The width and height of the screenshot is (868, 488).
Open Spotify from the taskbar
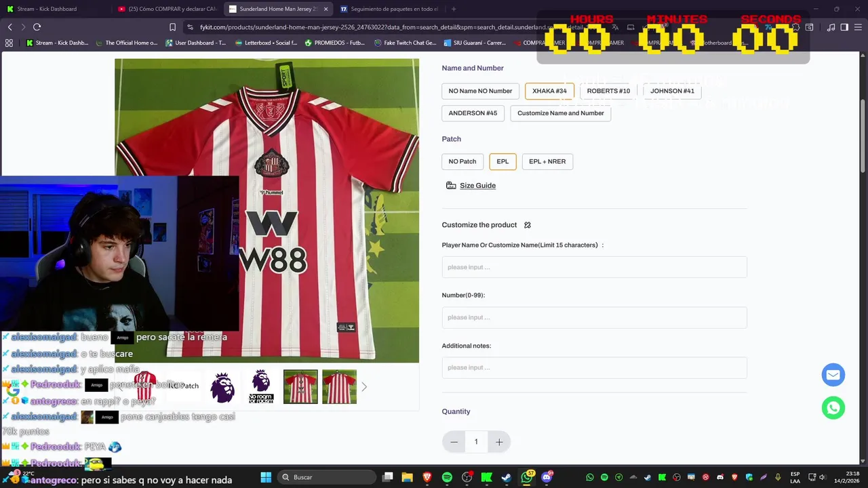[447, 477]
